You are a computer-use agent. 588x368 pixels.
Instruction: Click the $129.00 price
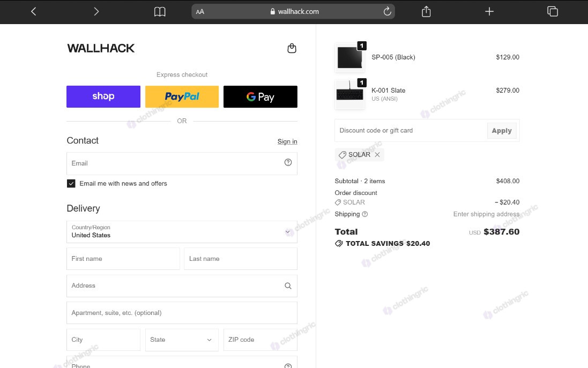point(508,57)
